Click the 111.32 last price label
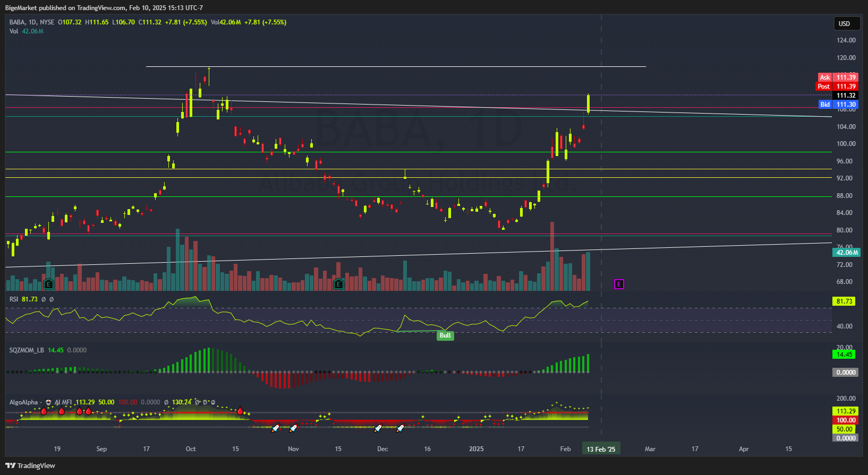This screenshot has height=475, width=868. tap(845, 96)
